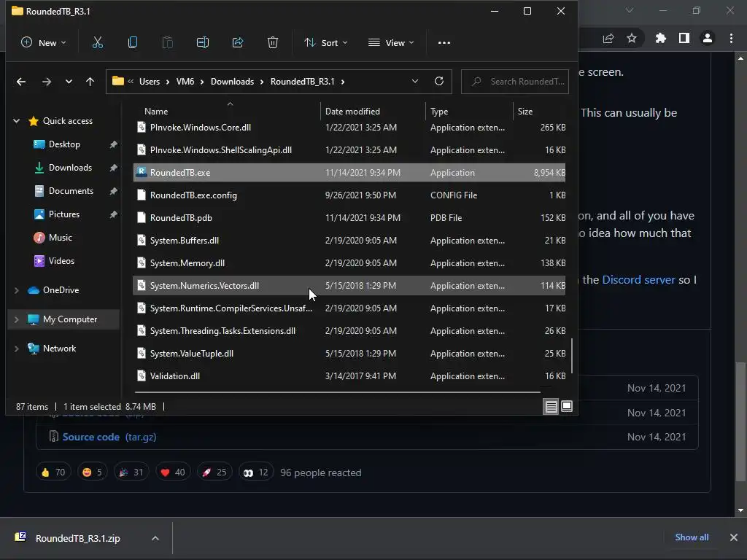The image size is (747, 560).
Task: Go up one folder level with the up arrow
Action: point(90,82)
